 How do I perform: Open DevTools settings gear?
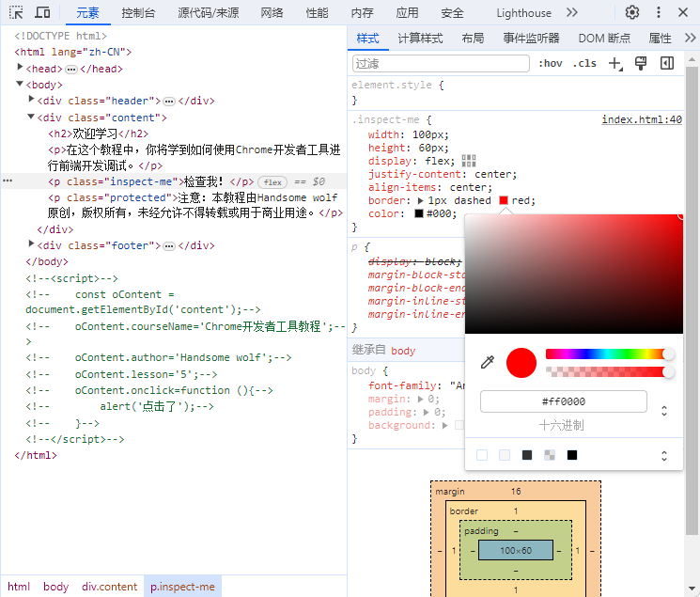coord(632,12)
